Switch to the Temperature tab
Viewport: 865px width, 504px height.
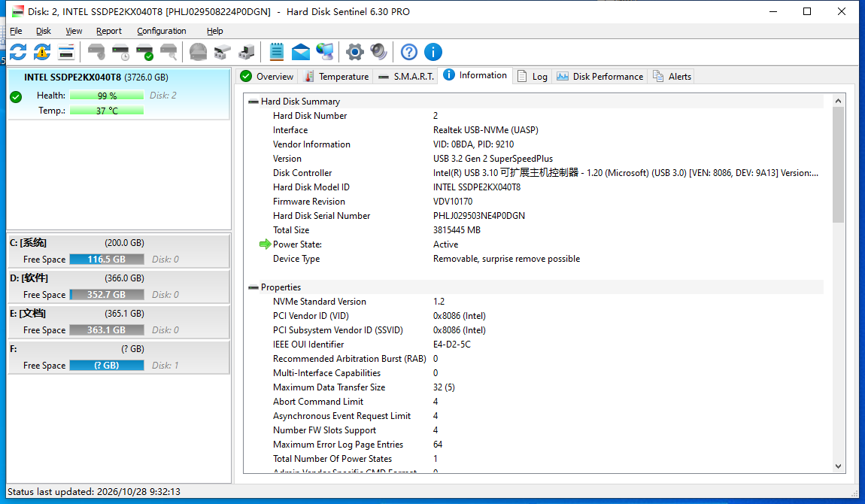pos(336,77)
